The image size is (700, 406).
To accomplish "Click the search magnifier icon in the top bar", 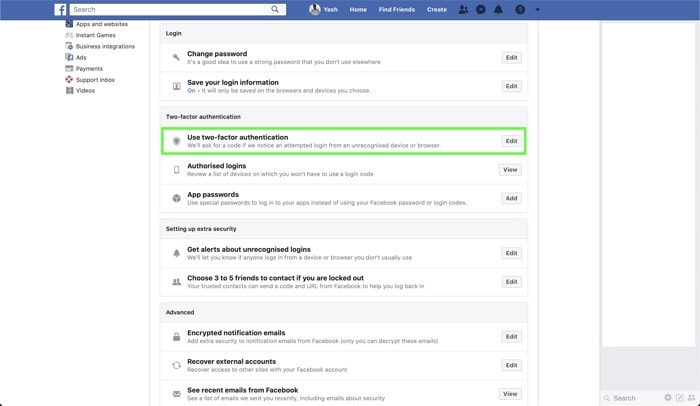I will coord(275,9).
